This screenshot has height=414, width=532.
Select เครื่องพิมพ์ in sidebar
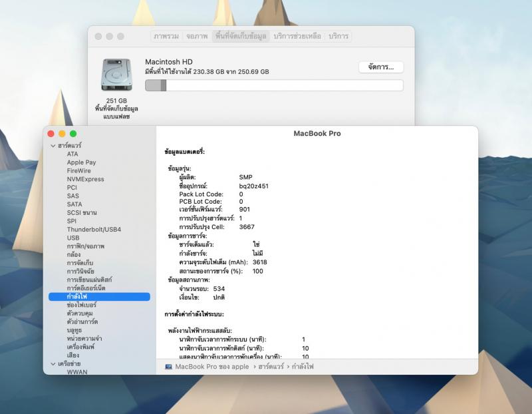coord(80,347)
